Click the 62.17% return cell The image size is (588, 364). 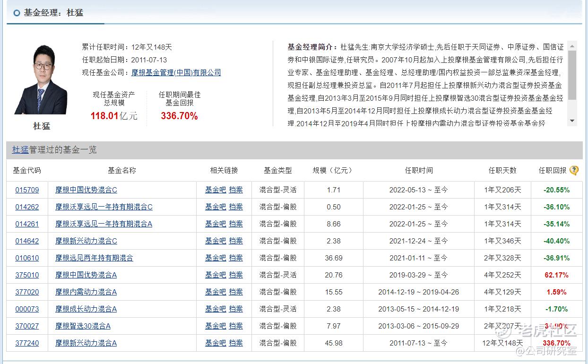click(557, 275)
